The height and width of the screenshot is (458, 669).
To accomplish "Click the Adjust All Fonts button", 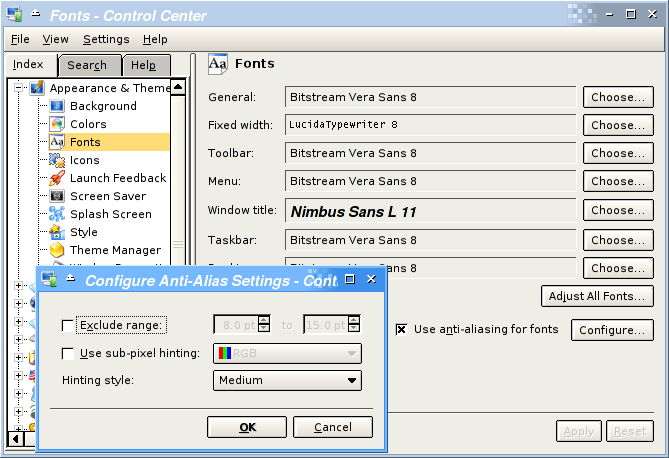I will pos(596,296).
